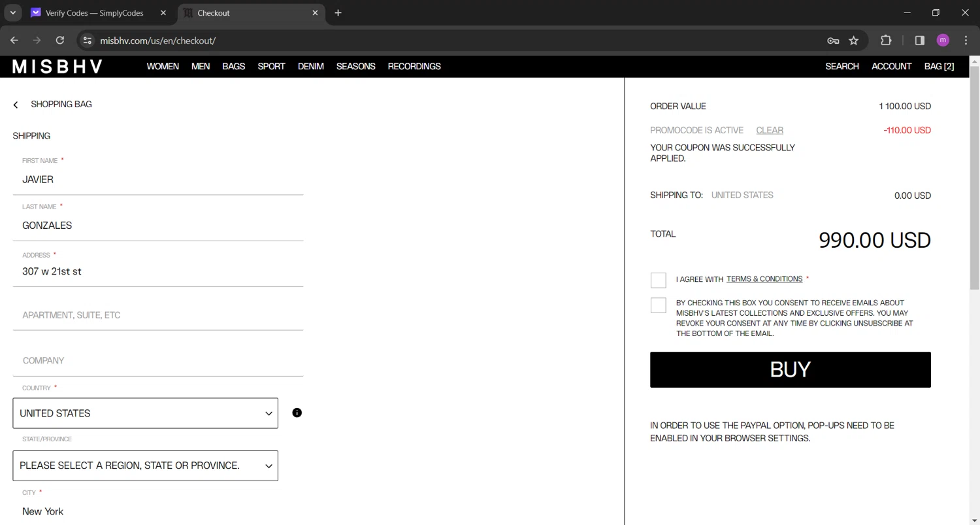The width and height of the screenshot is (980, 525).
Task: Select the Checkout tab
Action: tap(251, 13)
